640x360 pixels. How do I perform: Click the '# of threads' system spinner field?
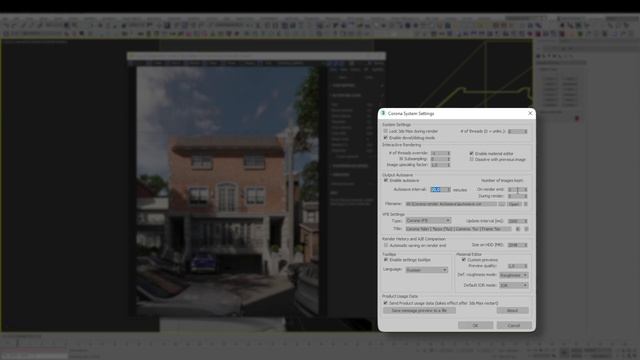pos(517,131)
